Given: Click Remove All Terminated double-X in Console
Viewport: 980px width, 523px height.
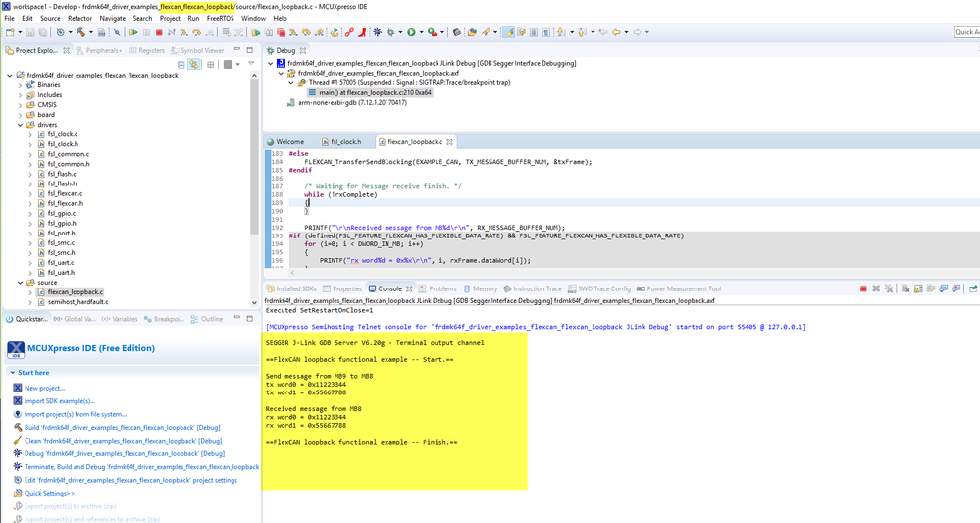Looking at the screenshot, I should click(x=888, y=288).
